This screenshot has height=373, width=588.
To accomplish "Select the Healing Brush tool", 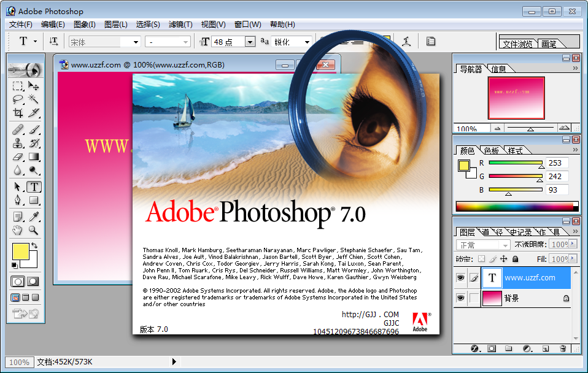I will click(x=18, y=129).
